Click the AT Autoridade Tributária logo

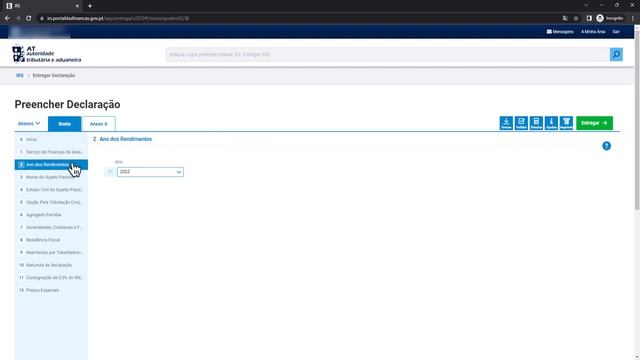click(47, 54)
